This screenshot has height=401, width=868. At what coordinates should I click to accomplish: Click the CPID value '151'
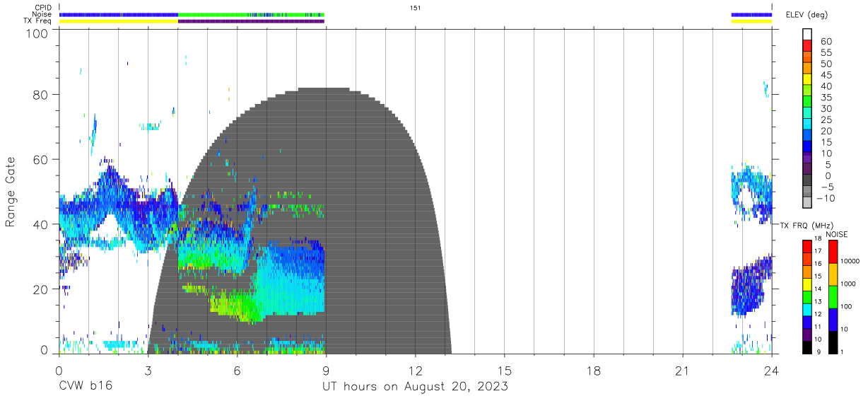(x=415, y=8)
